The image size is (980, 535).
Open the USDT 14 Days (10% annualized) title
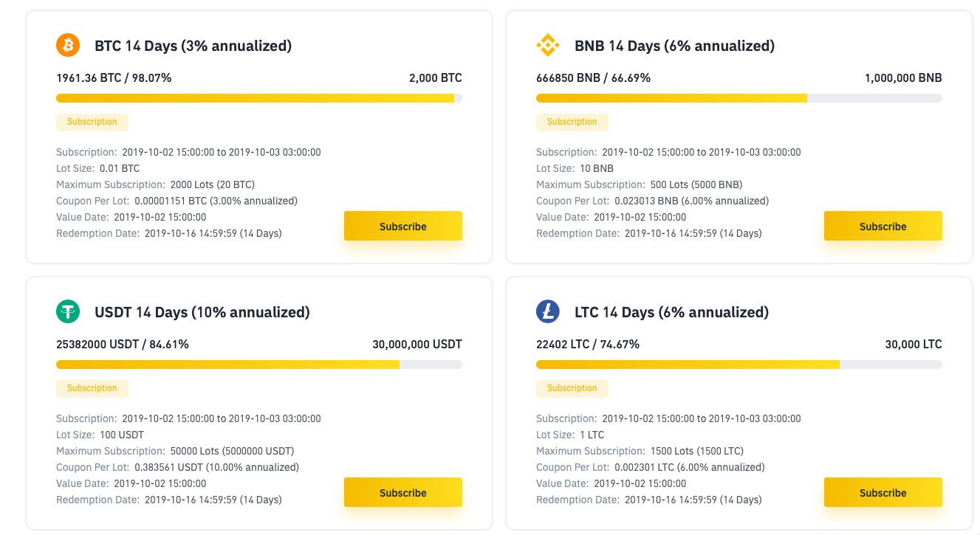pos(202,312)
